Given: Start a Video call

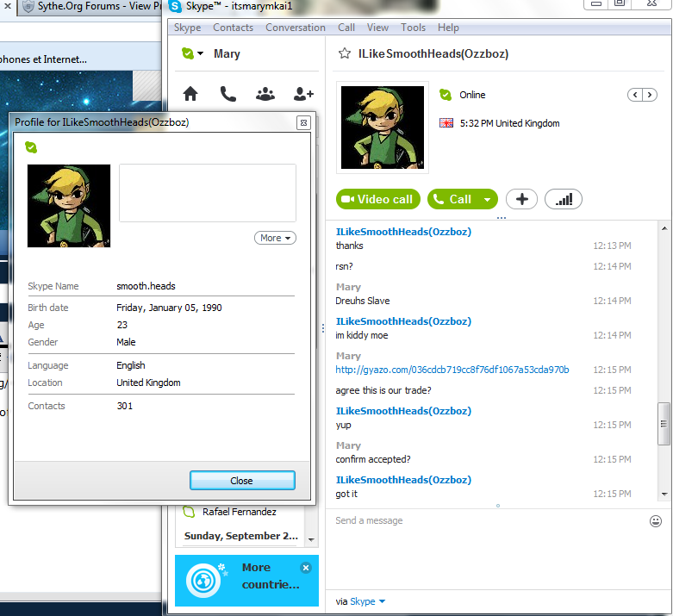Looking at the screenshot, I should click(x=377, y=199).
